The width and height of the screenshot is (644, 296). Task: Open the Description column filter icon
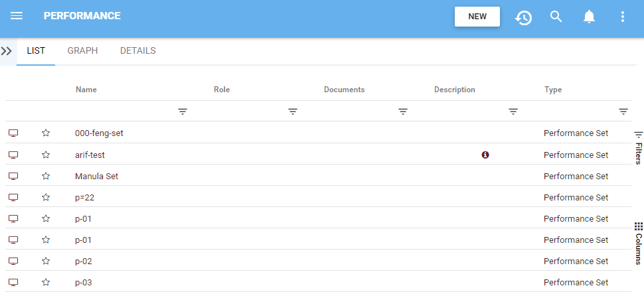(x=513, y=111)
